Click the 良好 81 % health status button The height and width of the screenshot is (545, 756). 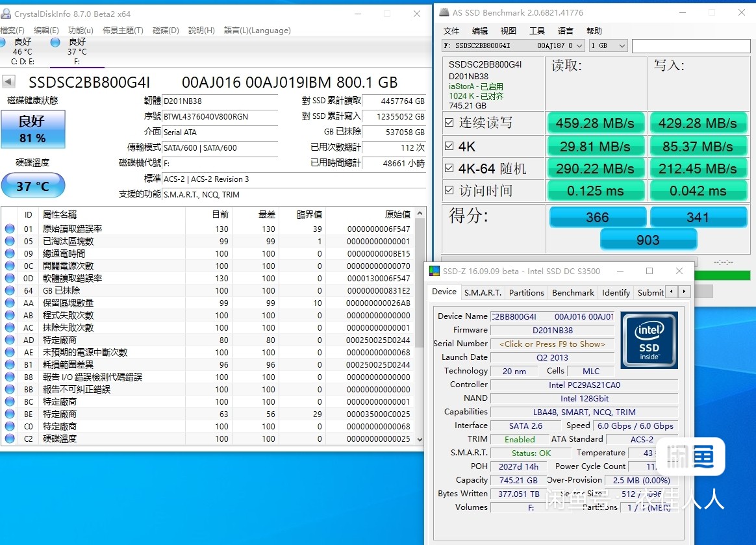tap(32, 129)
